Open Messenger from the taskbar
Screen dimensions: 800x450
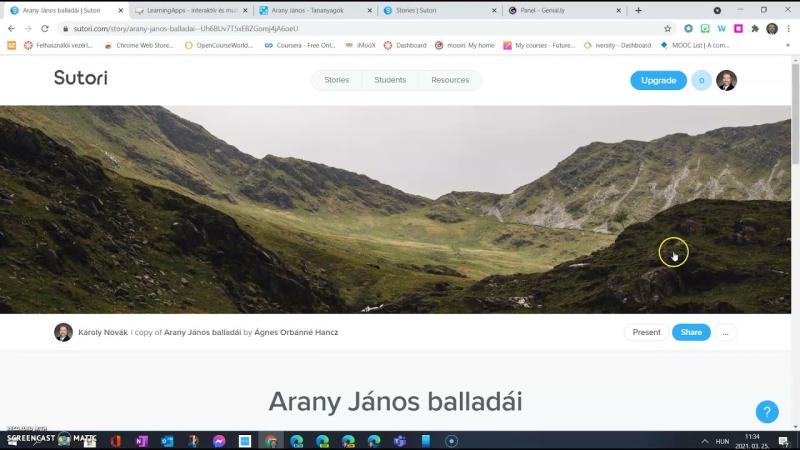(x=219, y=441)
